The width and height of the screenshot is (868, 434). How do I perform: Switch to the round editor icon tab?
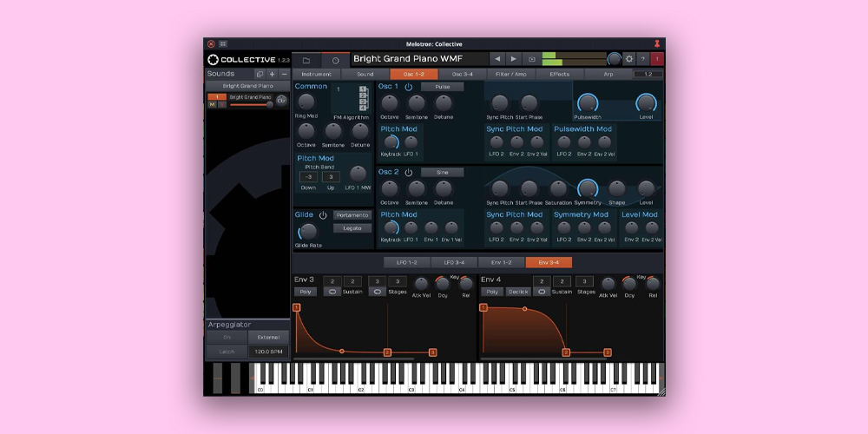point(335,61)
